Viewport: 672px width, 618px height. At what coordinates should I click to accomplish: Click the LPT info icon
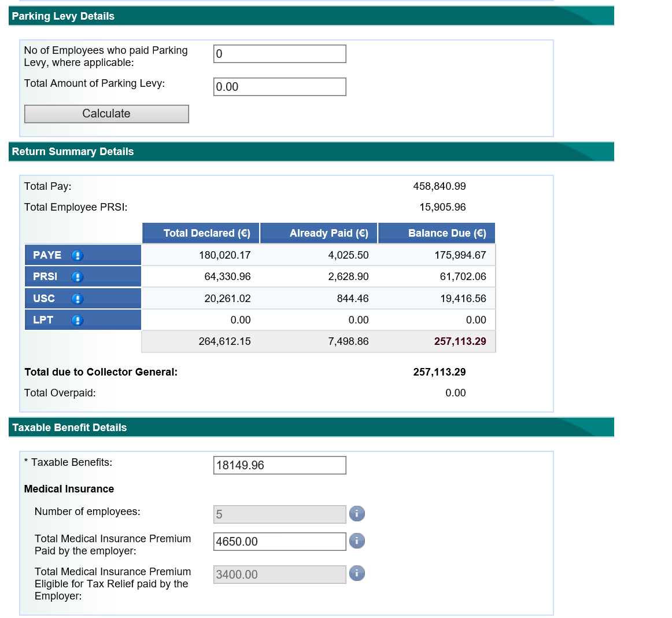[77, 320]
